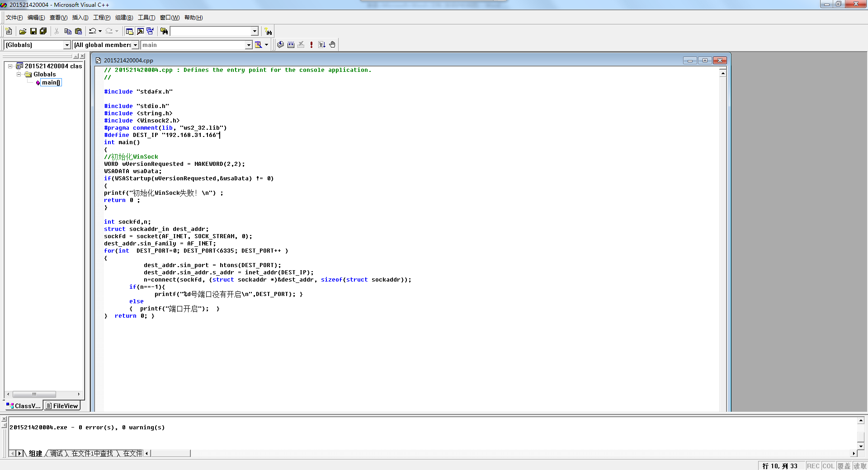Open the 帮助(H) menu
Screen dimensions: 868x470
click(193, 18)
